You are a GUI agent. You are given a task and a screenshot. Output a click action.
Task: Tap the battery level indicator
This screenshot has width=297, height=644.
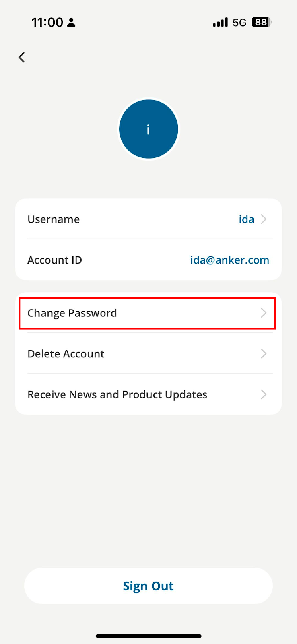(x=262, y=22)
